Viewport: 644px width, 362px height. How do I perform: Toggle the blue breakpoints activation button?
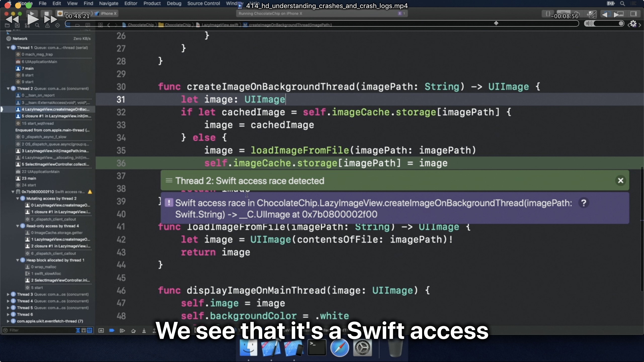(112, 331)
